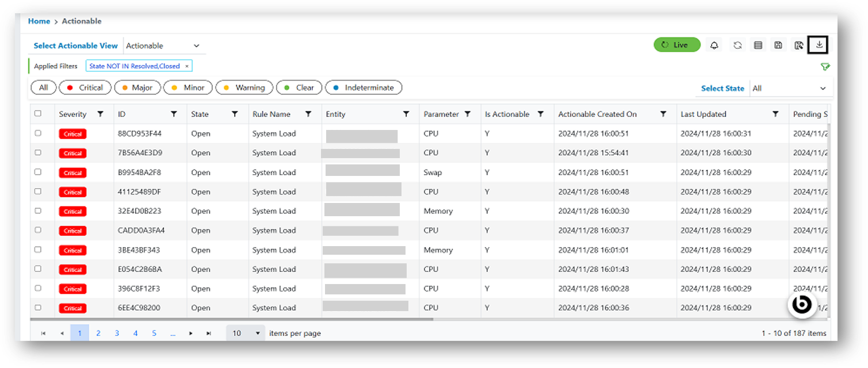Viewport: 868px width, 368px height.
Task: Click last-updated cell 2024/11/28 16:00:31
Action: pos(716,133)
